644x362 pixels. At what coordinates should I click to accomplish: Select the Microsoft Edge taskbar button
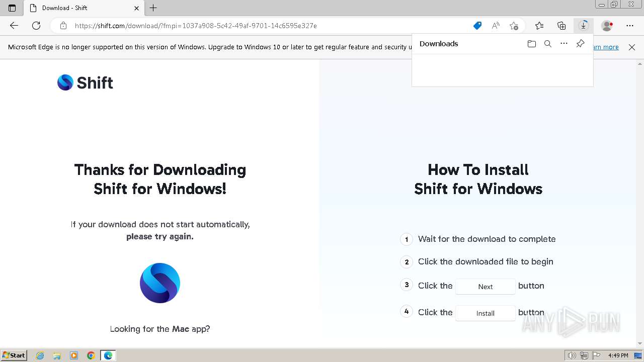pos(108,355)
